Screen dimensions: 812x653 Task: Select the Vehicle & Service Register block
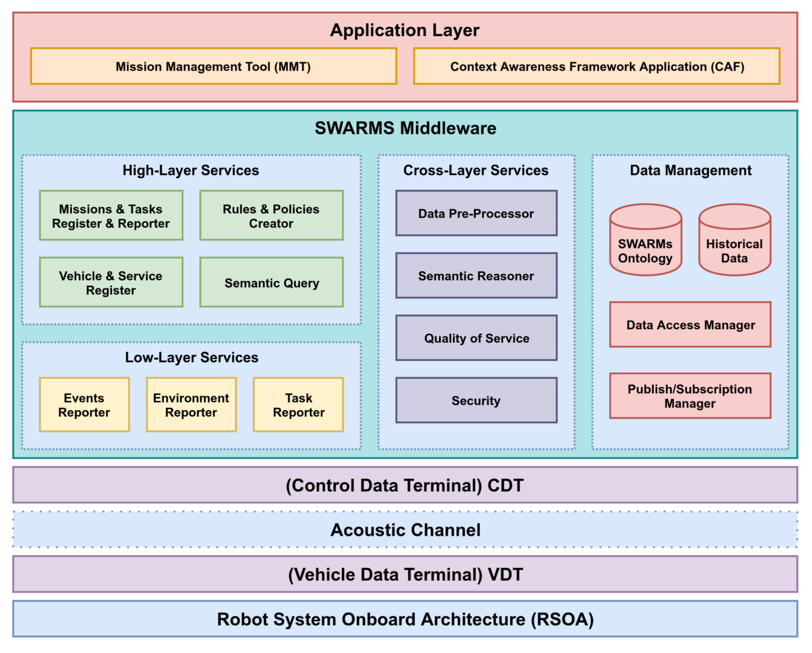point(111,282)
